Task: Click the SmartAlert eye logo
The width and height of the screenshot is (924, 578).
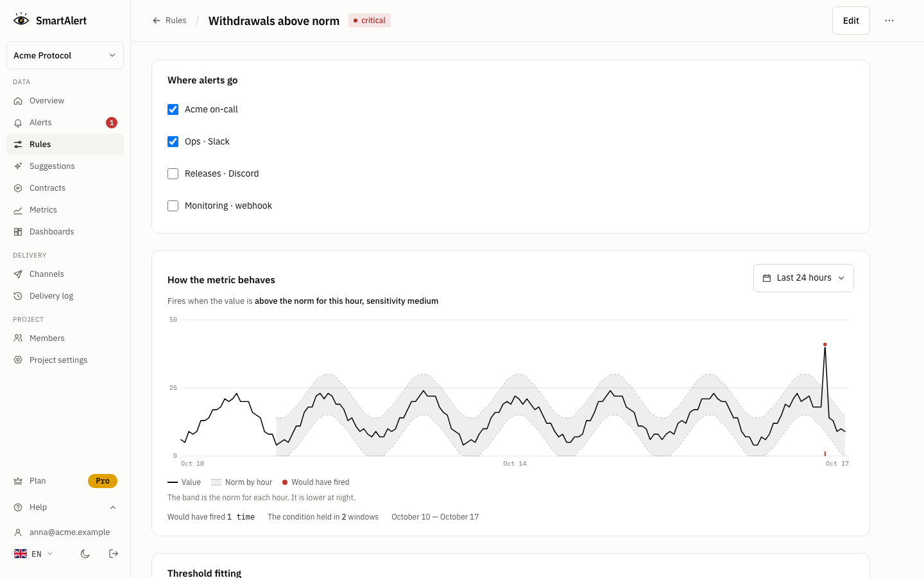Action: pyautogui.click(x=21, y=20)
